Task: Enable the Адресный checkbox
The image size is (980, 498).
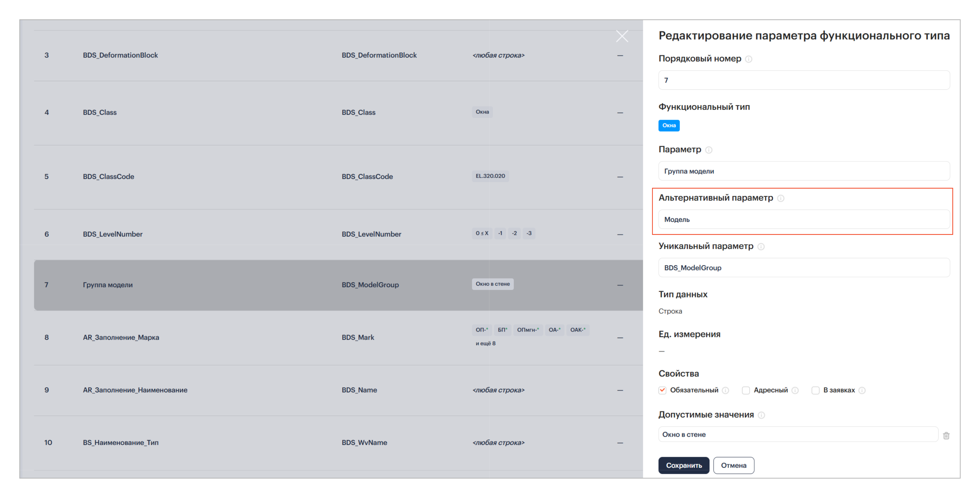Action: click(x=746, y=390)
